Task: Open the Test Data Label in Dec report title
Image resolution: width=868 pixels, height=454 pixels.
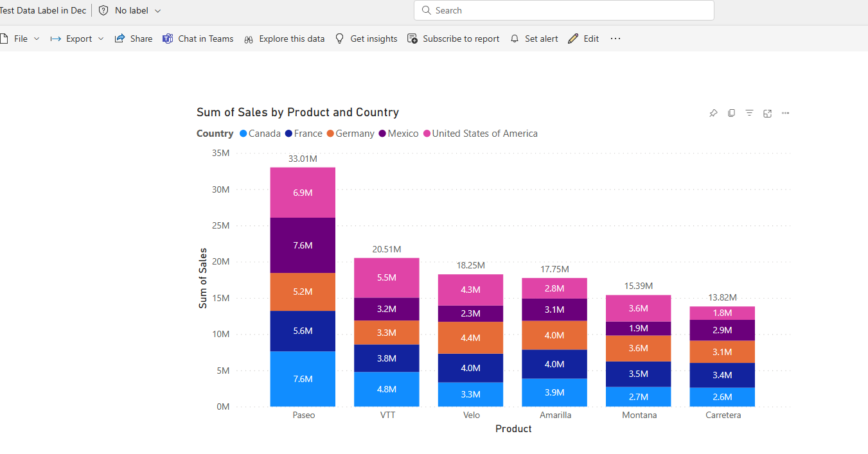Action: pos(43,10)
